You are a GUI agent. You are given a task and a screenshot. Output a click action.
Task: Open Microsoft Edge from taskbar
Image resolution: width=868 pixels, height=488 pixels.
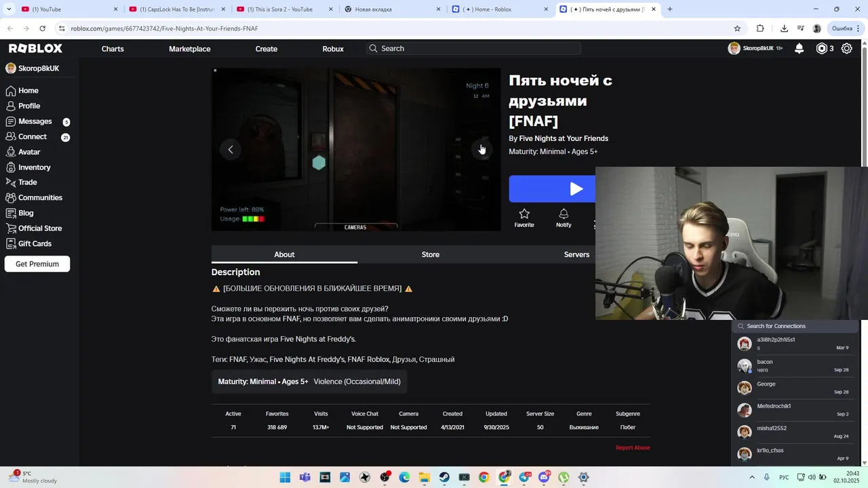[404, 477]
